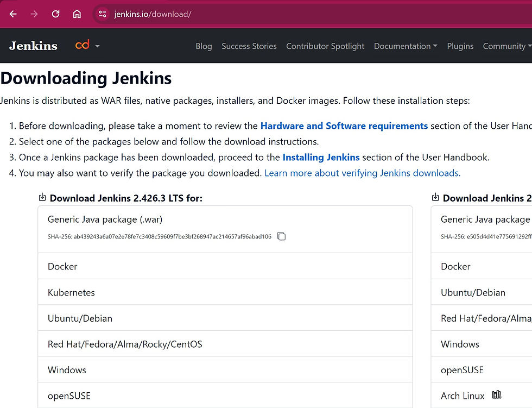Click the Jenkins logo in the navbar
The image size is (532, 408).
(x=33, y=46)
